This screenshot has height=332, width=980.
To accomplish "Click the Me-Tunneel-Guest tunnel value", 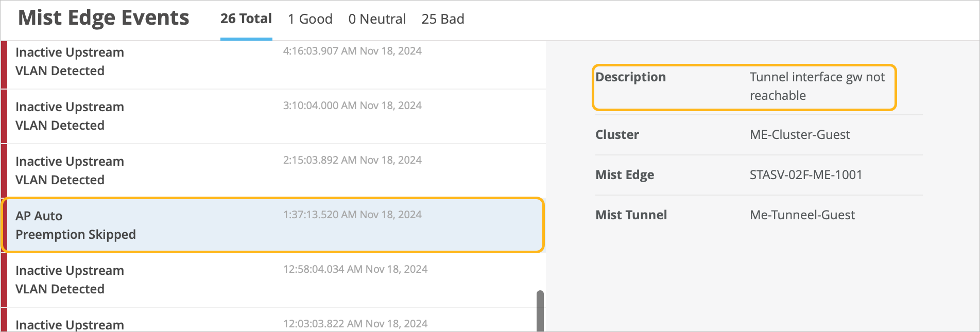I will click(x=802, y=215).
